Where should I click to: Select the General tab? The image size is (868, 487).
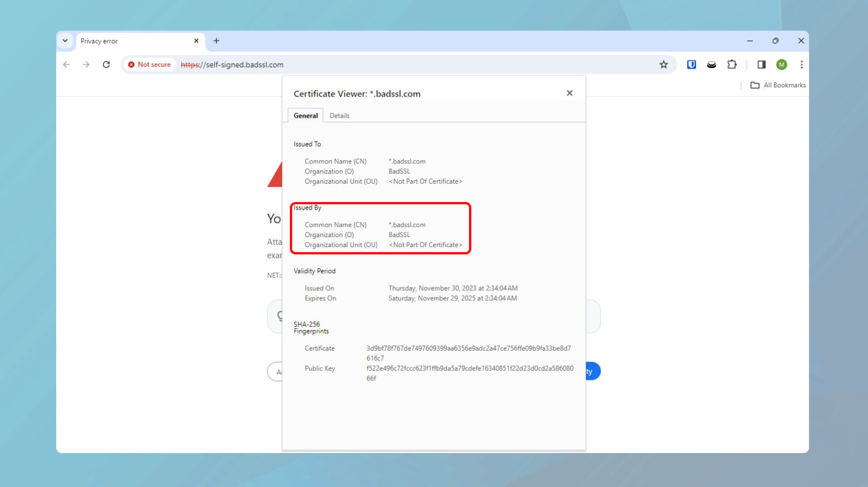305,116
